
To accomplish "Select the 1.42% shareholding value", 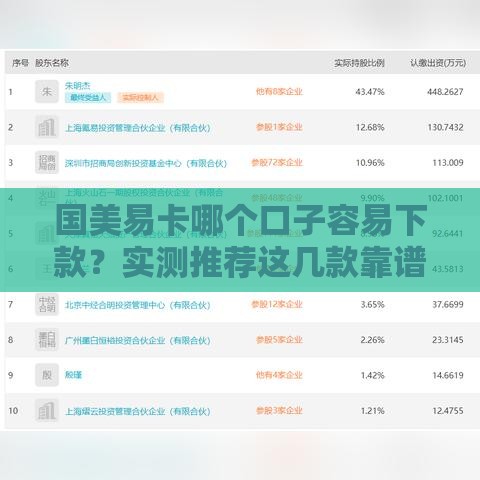I will tap(372, 375).
